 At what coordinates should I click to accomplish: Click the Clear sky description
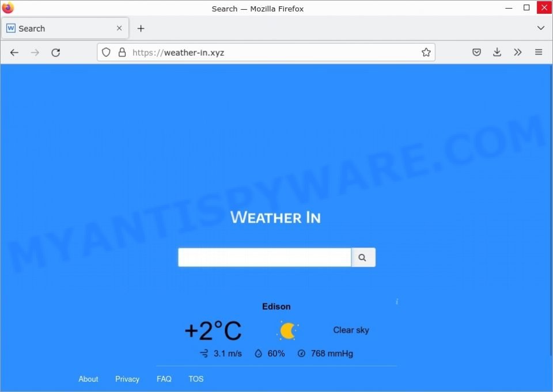click(x=351, y=330)
